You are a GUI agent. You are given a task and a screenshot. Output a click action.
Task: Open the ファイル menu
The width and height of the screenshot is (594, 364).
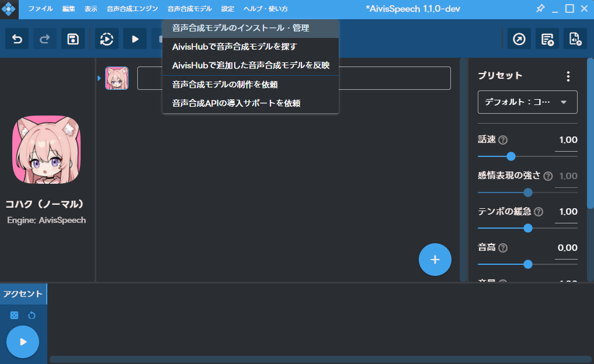(x=40, y=9)
